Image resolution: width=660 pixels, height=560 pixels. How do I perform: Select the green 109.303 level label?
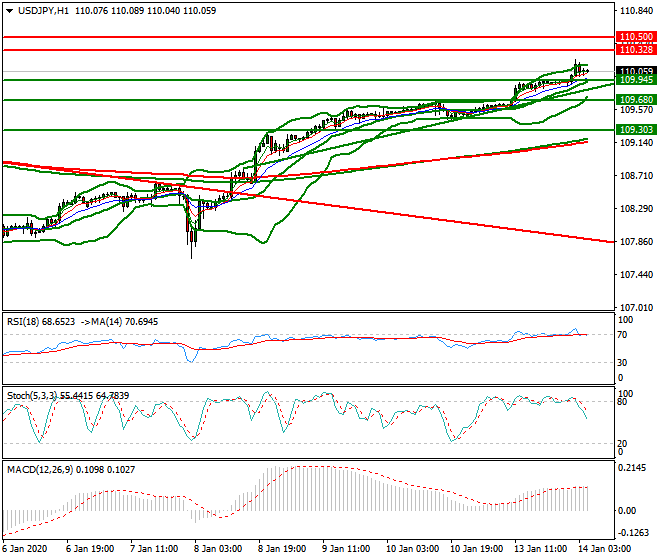[636, 130]
